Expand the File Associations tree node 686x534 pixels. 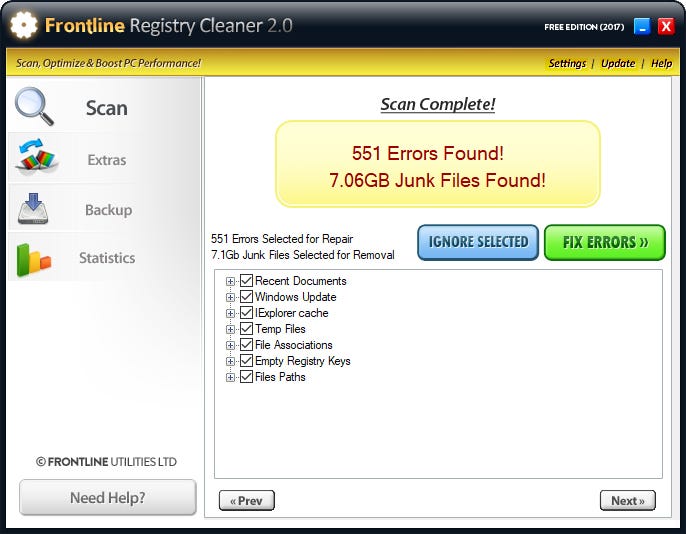[x=230, y=346]
